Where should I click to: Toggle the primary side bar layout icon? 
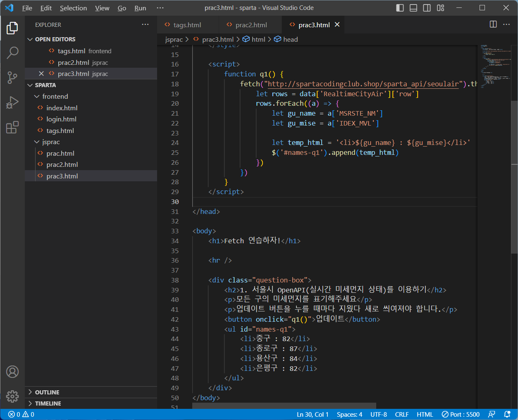click(400, 8)
